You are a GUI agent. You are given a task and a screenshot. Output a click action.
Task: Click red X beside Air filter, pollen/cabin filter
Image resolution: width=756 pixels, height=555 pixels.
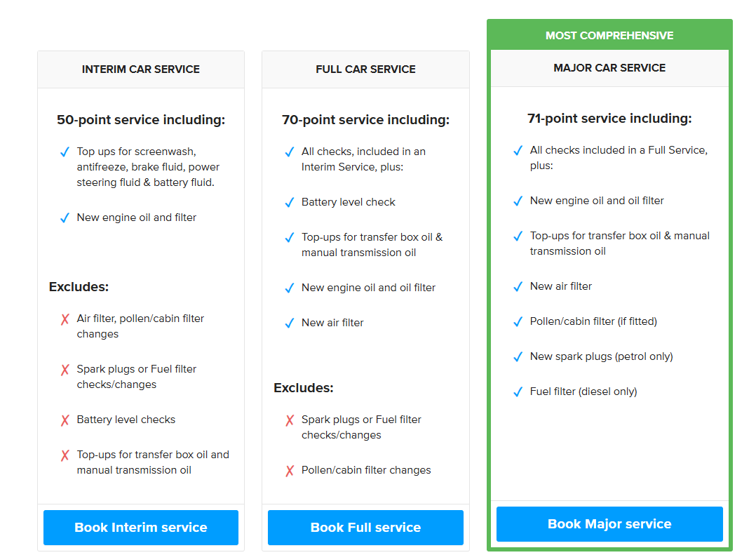coord(65,319)
